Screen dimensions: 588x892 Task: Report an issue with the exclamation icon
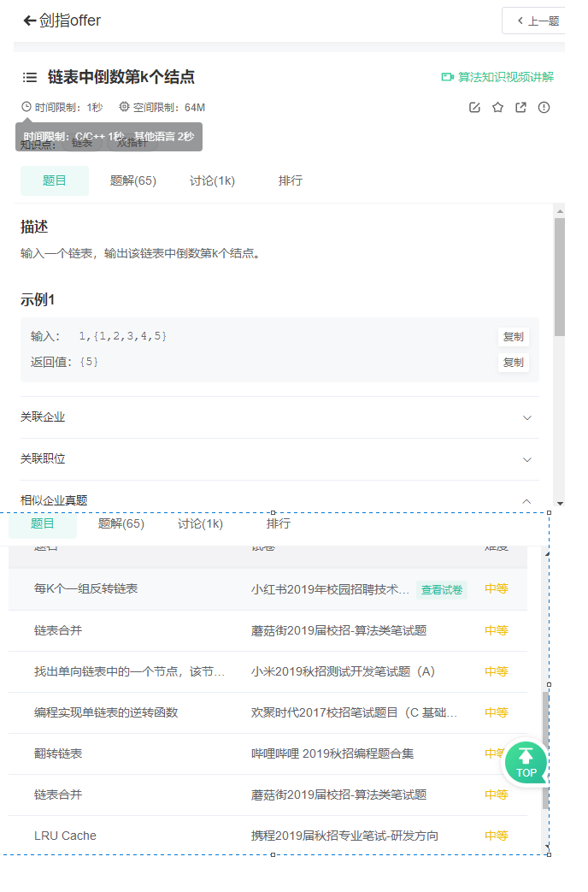point(544,108)
